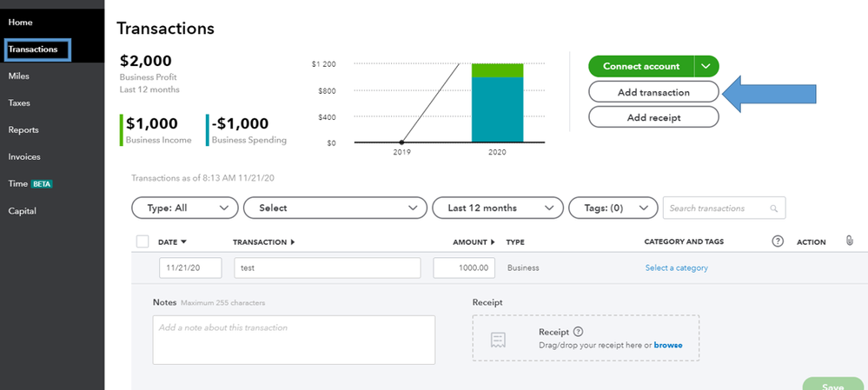The width and height of the screenshot is (868, 390).
Task: Click the receipt upload placeholder icon
Action: pos(498,339)
